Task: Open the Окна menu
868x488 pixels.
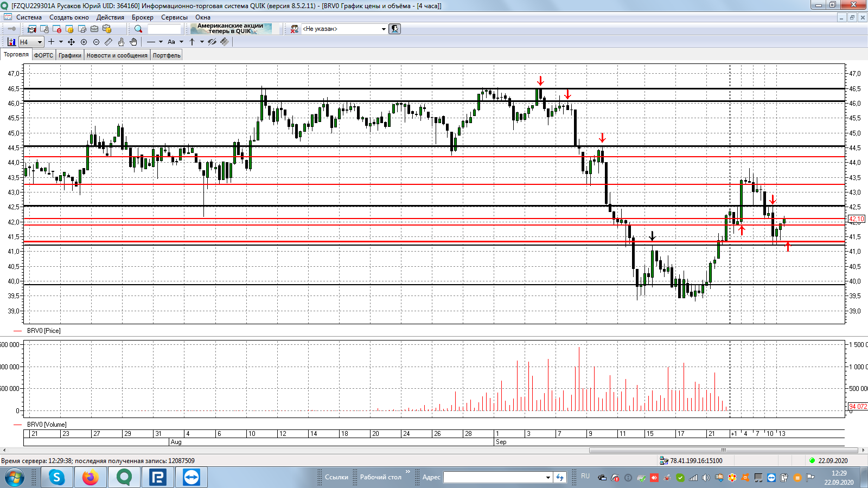Action: click(203, 17)
